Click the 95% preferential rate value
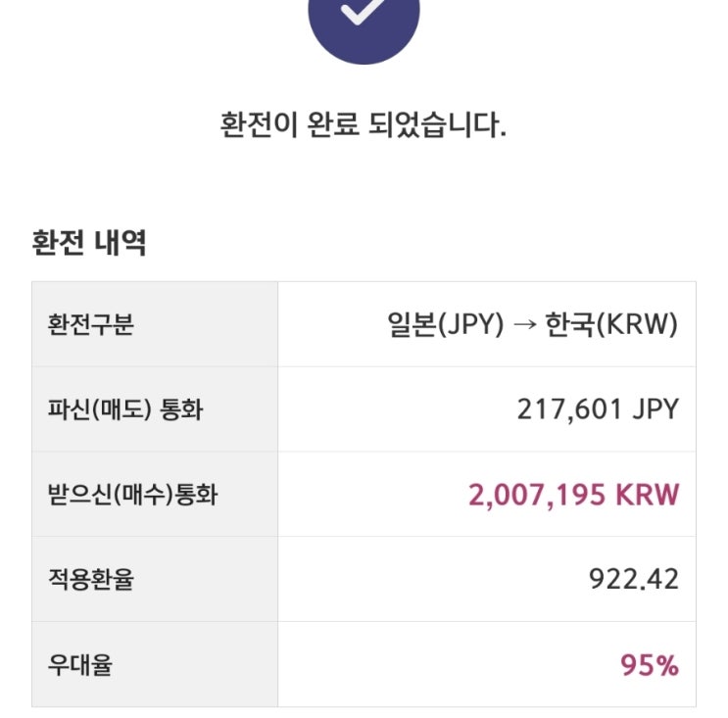The image size is (728, 718). 649,666
